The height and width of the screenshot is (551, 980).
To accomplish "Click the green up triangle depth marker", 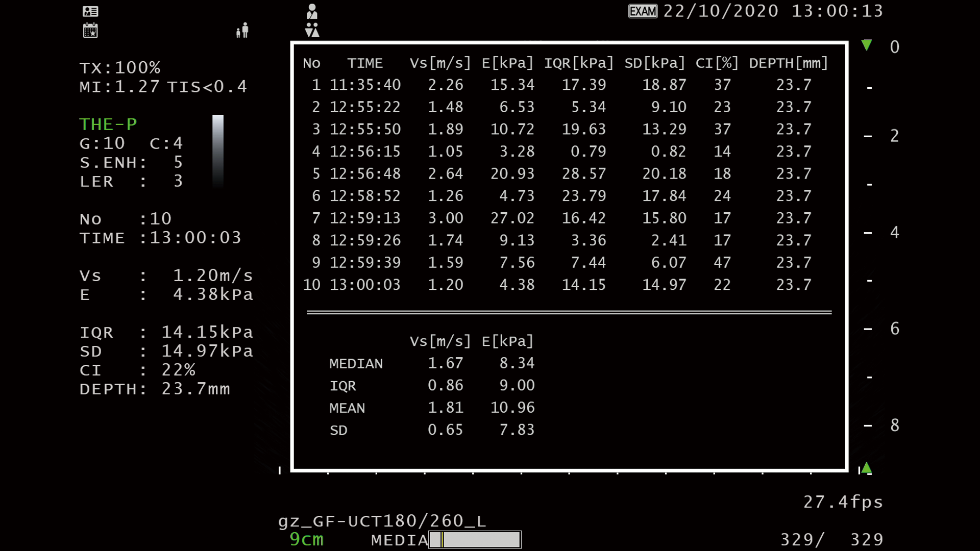I will [866, 468].
